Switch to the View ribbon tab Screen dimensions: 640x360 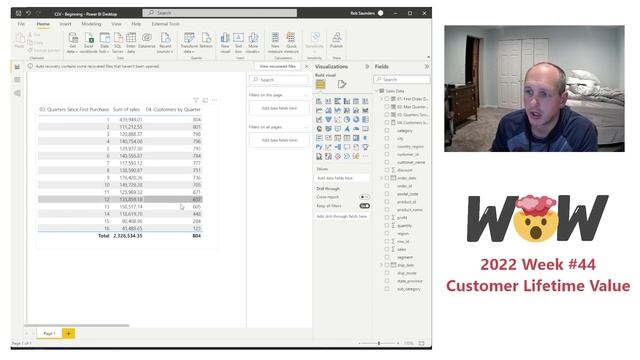(116, 24)
